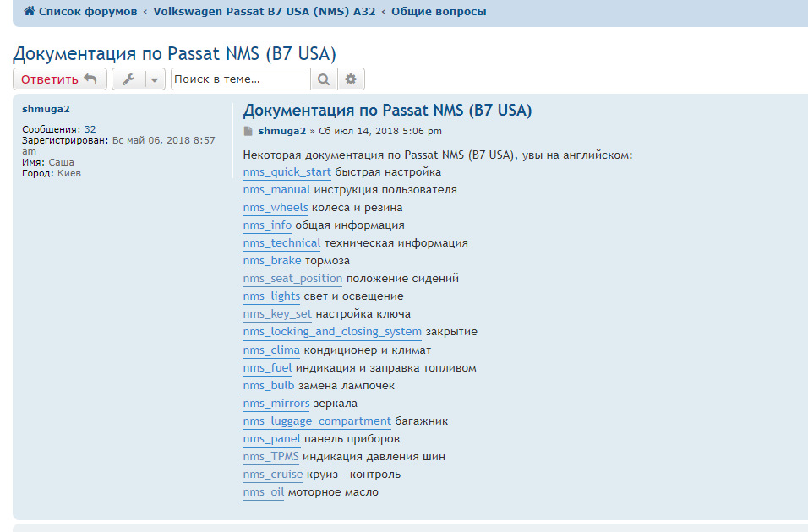Click the topic tools wrench icon
The height and width of the screenshot is (532, 808).
pyautogui.click(x=128, y=79)
